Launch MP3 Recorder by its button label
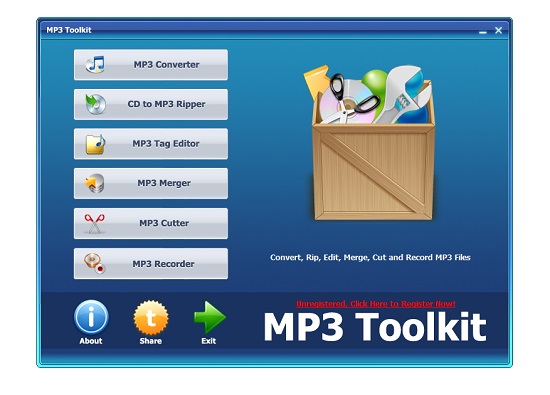The width and height of the screenshot is (550, 395). click(163, 264)
